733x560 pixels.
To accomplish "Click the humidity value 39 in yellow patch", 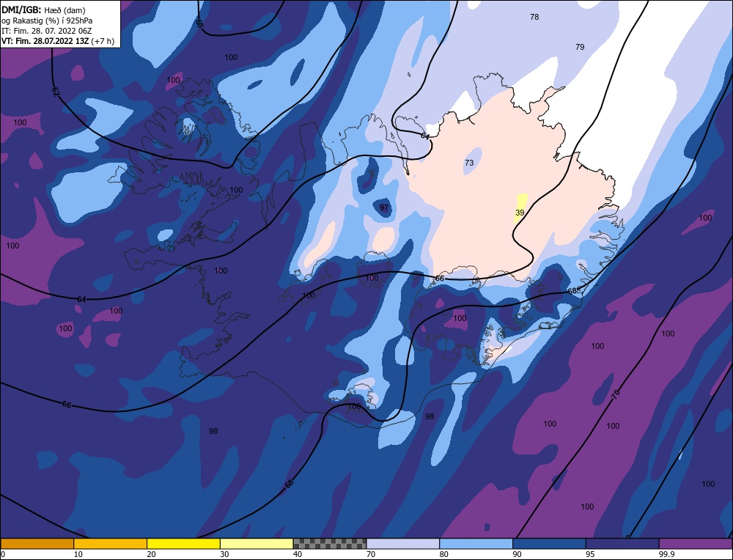I will click(x=520, y=213).
